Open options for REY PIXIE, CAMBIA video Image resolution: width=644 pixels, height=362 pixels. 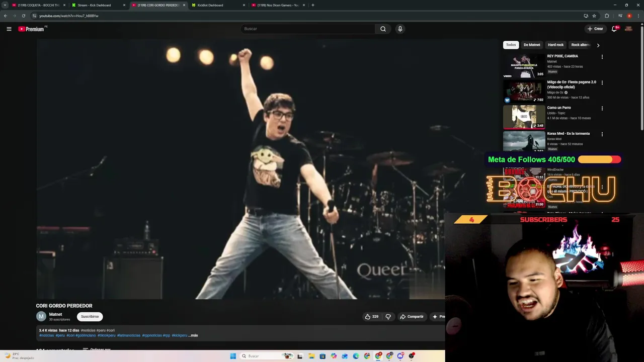602,57
